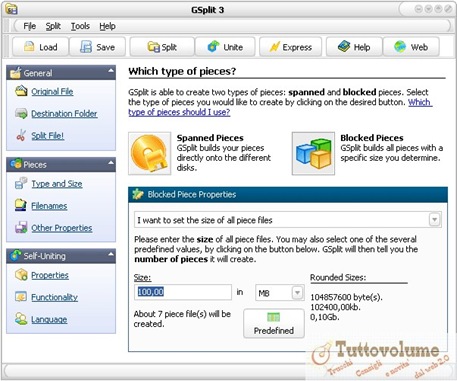Select the Blocked Pieces cubes icon

point(313,153)
